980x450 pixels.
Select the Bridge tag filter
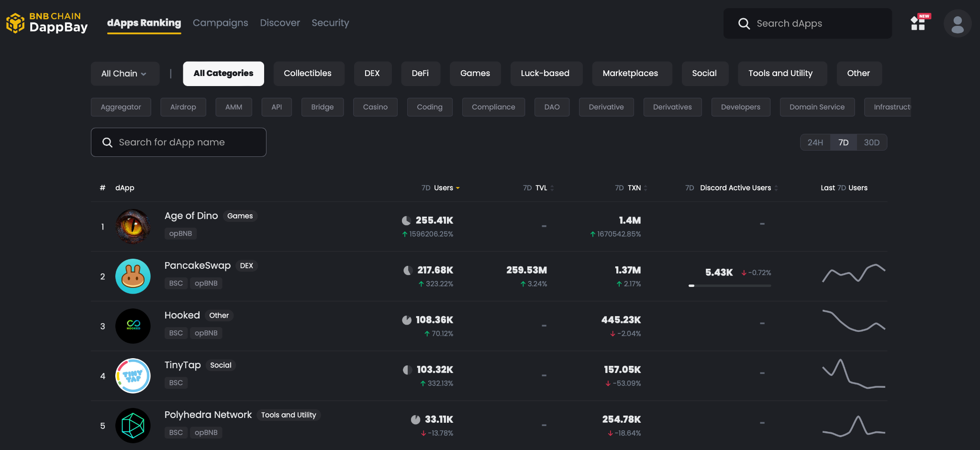pyautogui.click(x=322, y=107)
